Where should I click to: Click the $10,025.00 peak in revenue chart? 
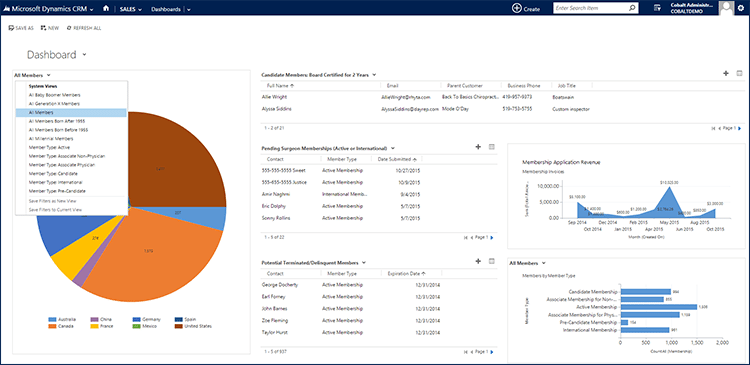[x=670, y=187]
